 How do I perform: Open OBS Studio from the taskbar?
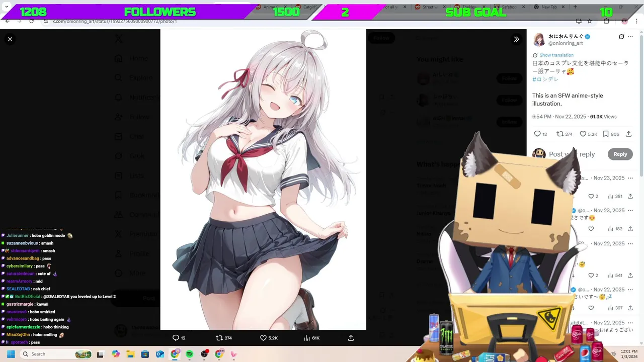(204, 354)
